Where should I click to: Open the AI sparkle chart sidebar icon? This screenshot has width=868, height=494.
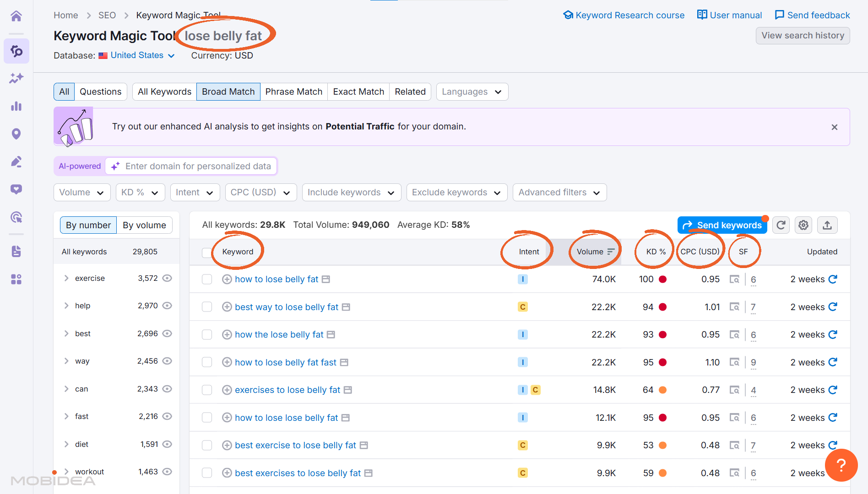pyautogui.click(x=16, y=78)
